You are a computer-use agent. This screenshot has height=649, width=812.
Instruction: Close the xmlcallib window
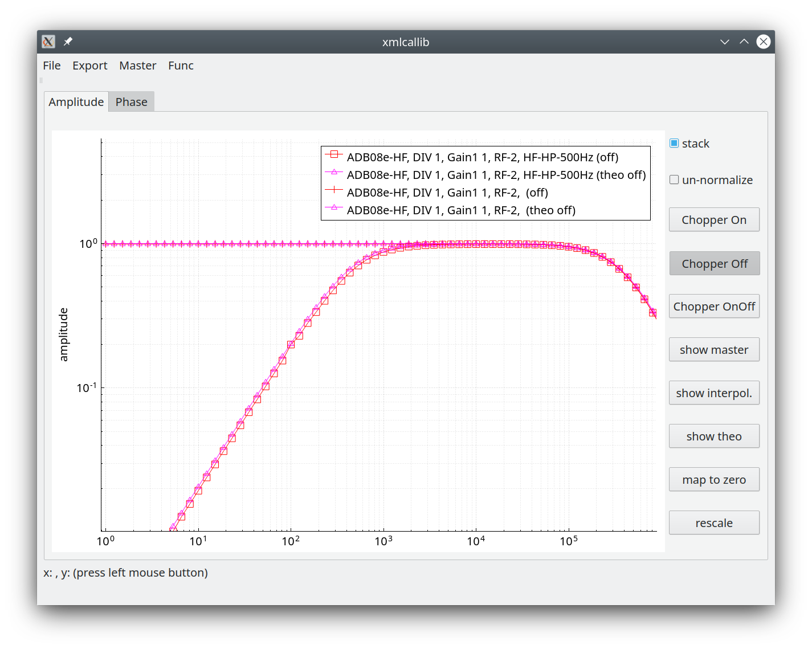click(x=764, y=42)
